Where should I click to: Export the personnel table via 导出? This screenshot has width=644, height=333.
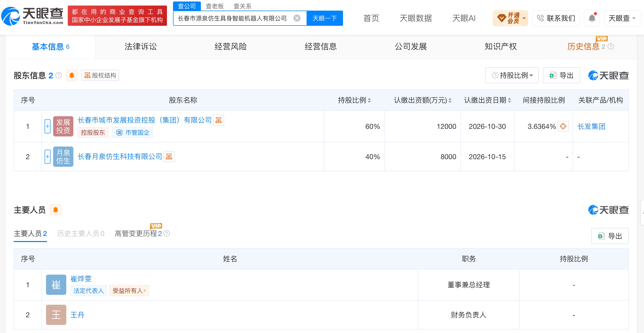point(610,236)
